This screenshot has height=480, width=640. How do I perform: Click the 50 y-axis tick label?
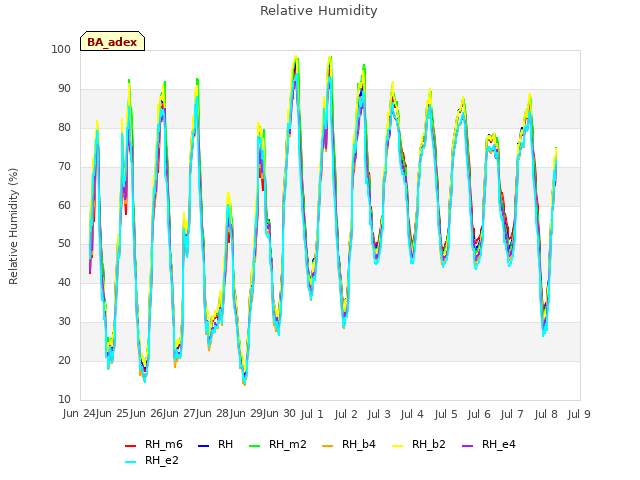click(x=64, y=244)
